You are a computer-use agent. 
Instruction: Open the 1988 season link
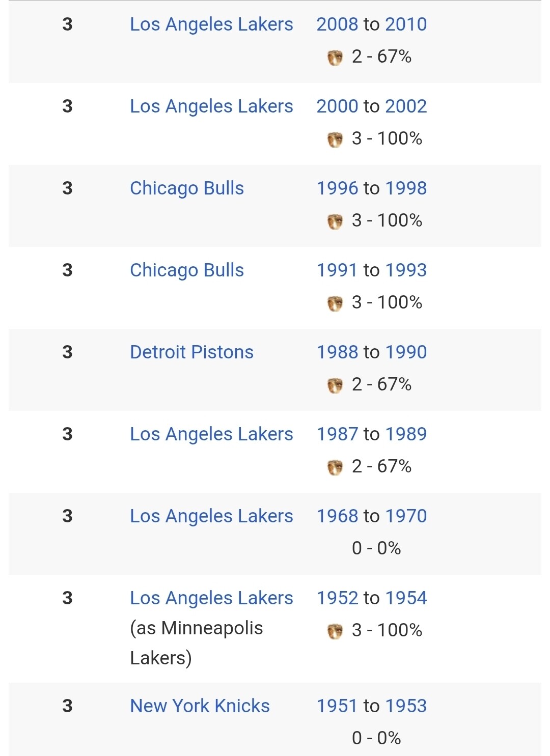tap(337, 352)
